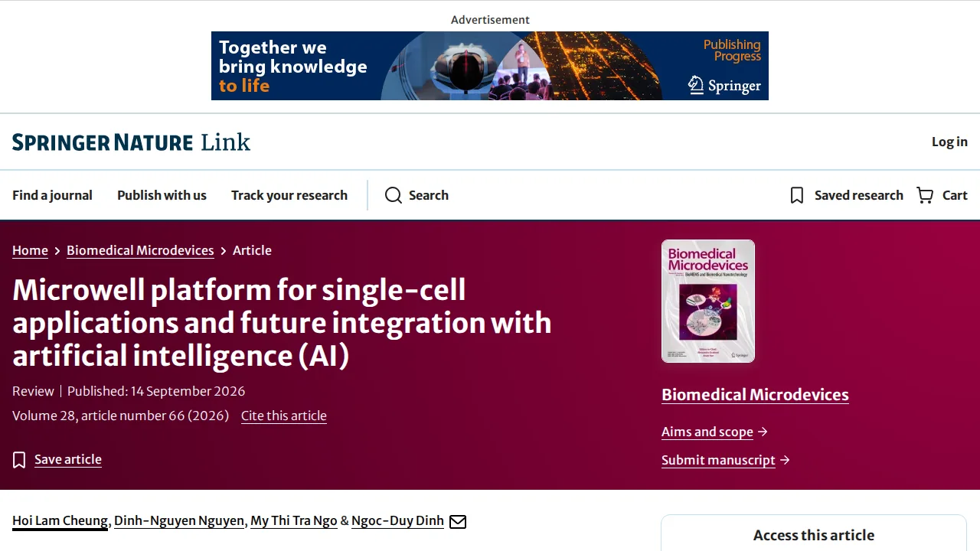Click the Springer advertisement banner

[490, 66]
